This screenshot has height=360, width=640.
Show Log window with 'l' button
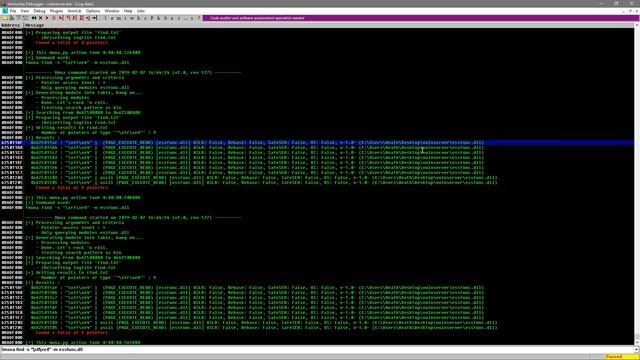[105, 18]
